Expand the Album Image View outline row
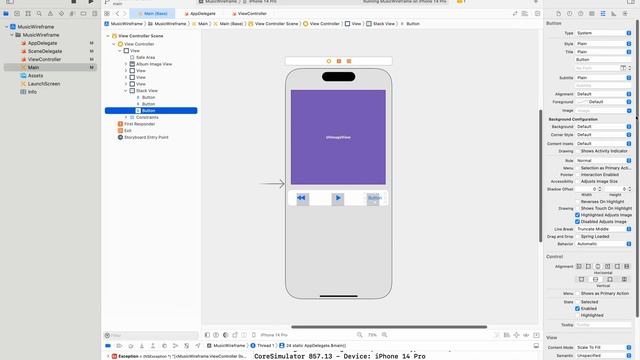The width and height of the screenshot is (640, 360). (126, 64)
